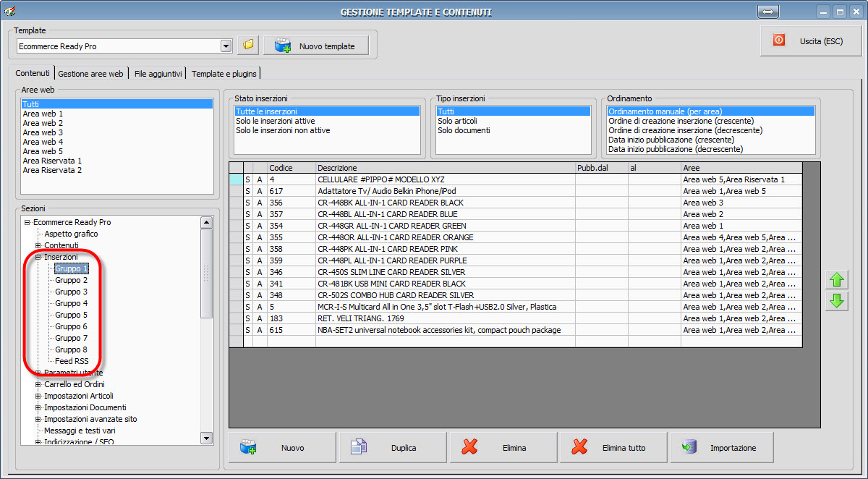868x479 pixels.
Task: Select Gruppo 4 tree item
Action: tap(72, 303)
